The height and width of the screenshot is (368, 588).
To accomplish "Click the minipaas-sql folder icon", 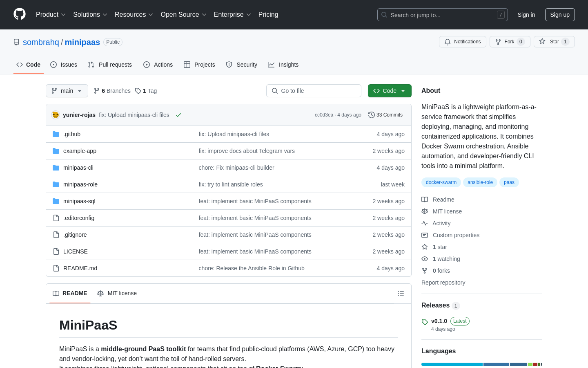I will [x=56, y=201].
